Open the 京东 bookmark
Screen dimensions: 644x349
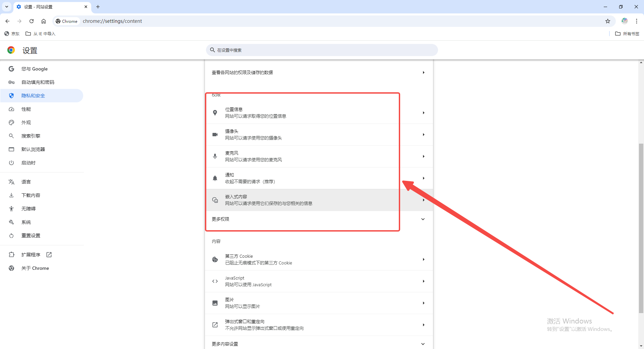point(12,34)
